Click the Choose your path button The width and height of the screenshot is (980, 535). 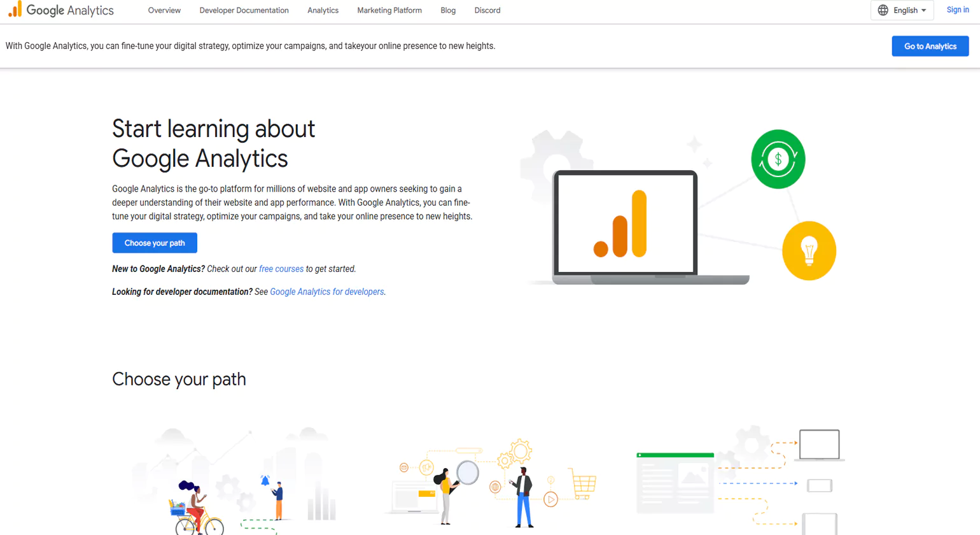click(154, 243)
